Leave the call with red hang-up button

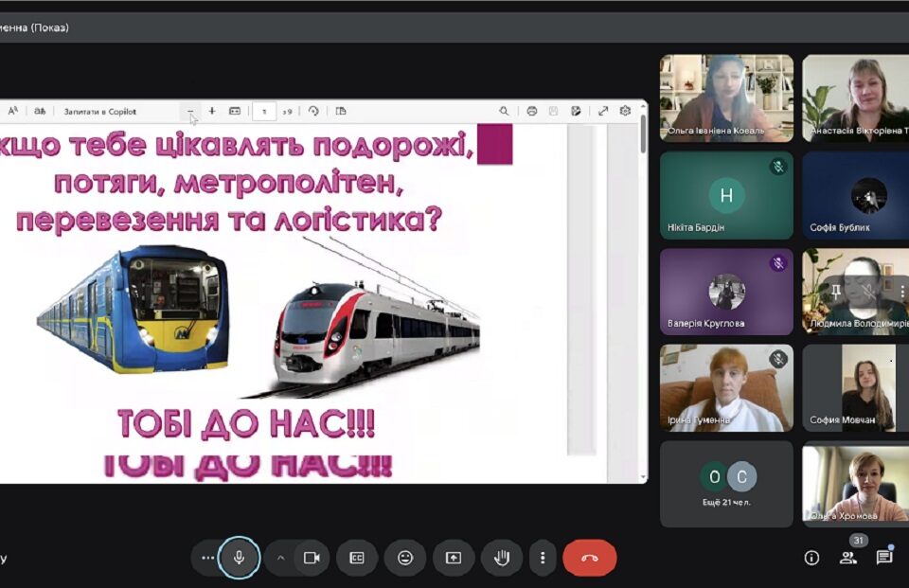pyautogui.click(x=589, y=558)
